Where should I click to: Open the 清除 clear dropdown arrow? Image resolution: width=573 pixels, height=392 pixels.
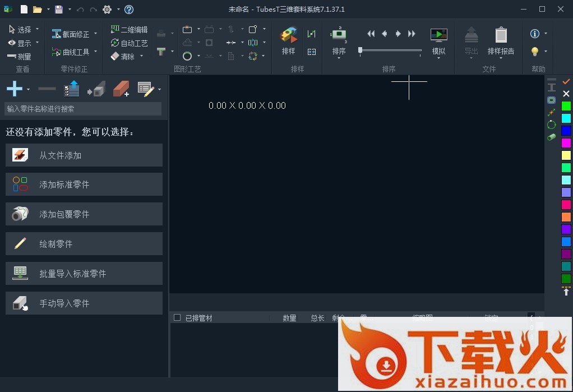pos(141,56)
